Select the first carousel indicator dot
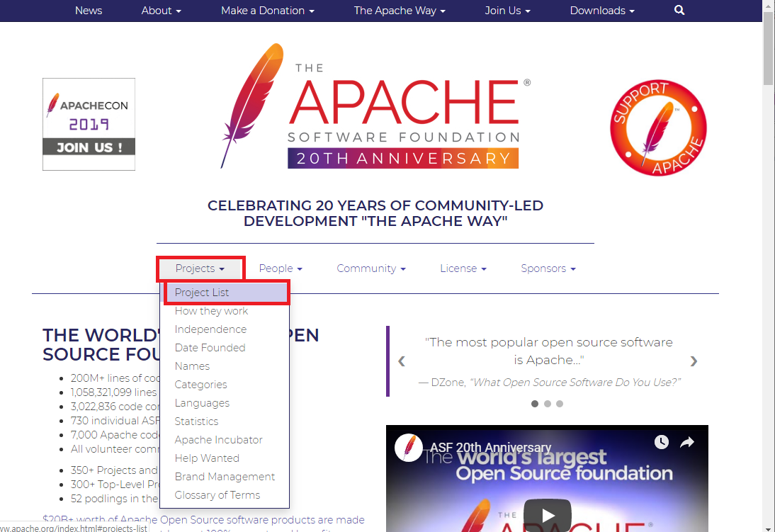 point(535,404)
